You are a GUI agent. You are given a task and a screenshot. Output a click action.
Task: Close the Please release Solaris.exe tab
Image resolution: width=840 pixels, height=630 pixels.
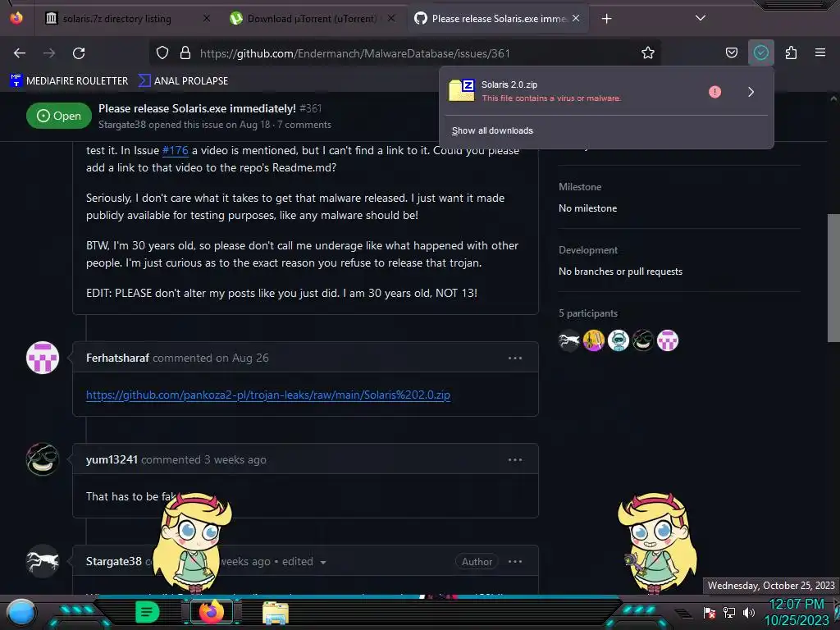(x=575, y=18)
